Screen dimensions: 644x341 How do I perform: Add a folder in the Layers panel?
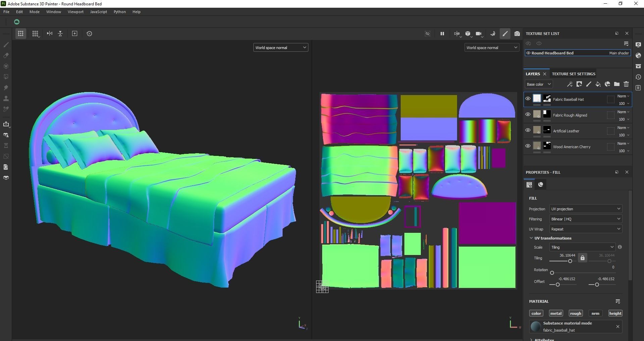(x=617, y=84)
